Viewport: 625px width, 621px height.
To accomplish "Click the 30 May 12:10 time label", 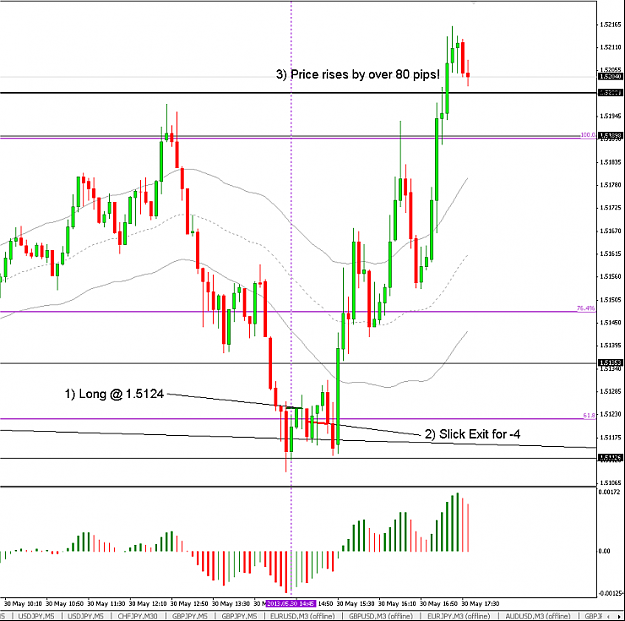I will pos(147,604).
